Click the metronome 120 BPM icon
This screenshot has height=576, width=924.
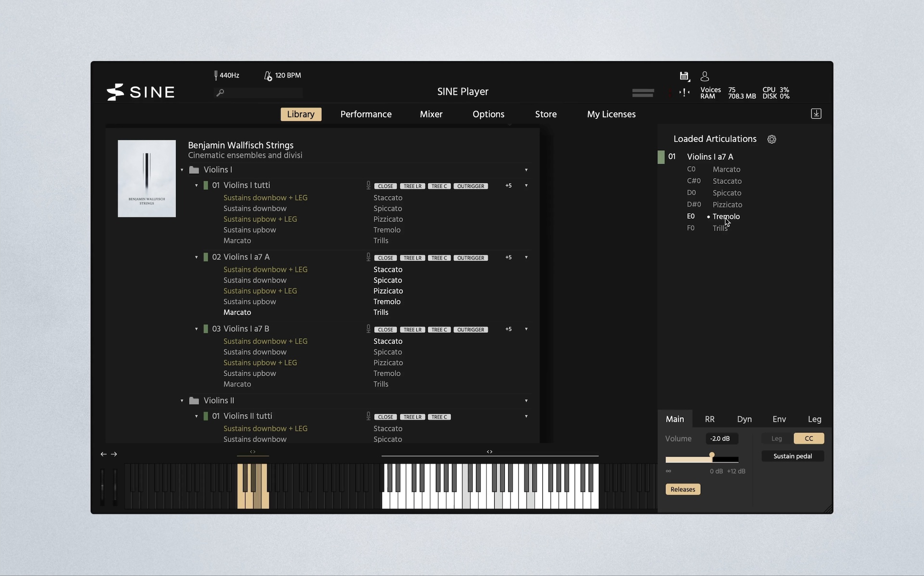(x=268, y=76)
